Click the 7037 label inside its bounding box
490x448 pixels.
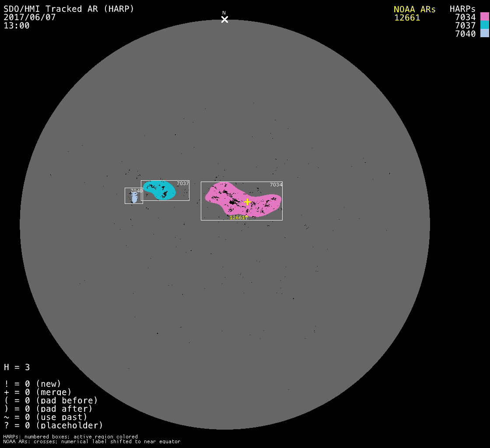183,183
